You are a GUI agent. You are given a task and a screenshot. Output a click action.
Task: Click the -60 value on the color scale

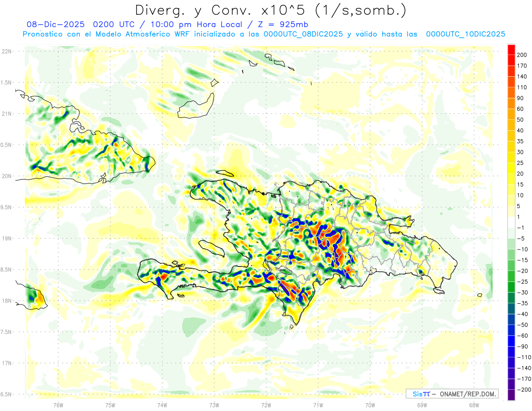[522, 336]
